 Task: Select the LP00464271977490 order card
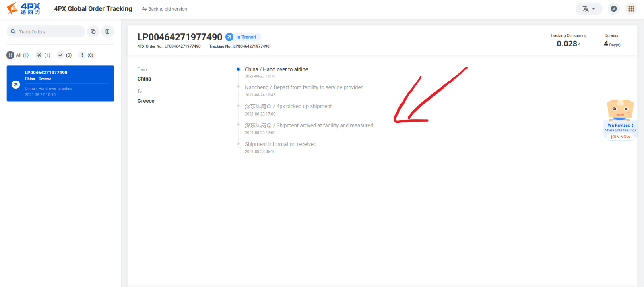60,83
